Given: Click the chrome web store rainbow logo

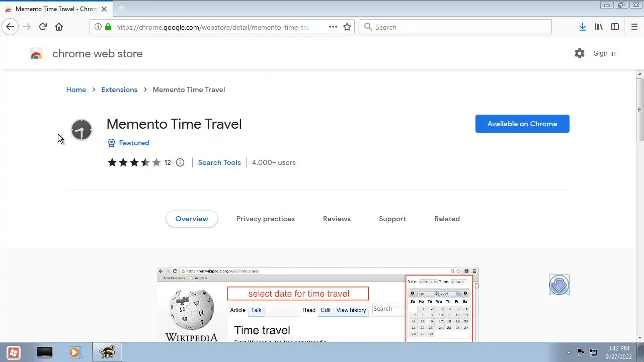Looking at the screenshot, I should (x=36, y=54).
